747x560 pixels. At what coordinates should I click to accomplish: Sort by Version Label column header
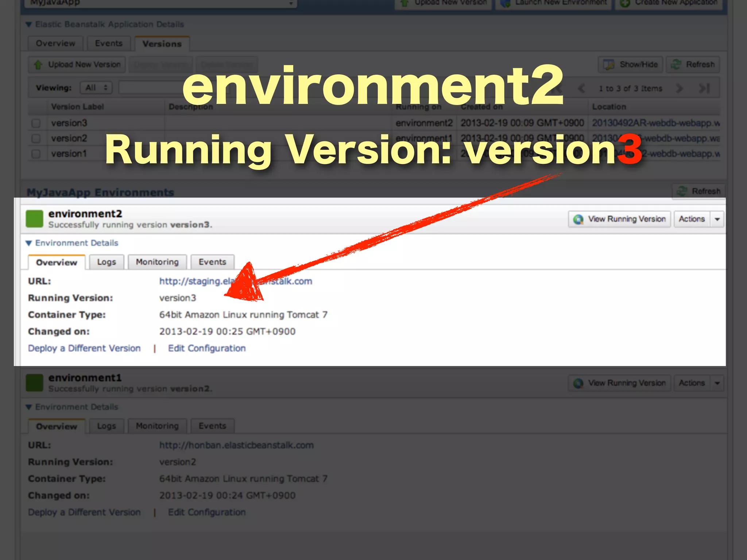pos(77,107)
